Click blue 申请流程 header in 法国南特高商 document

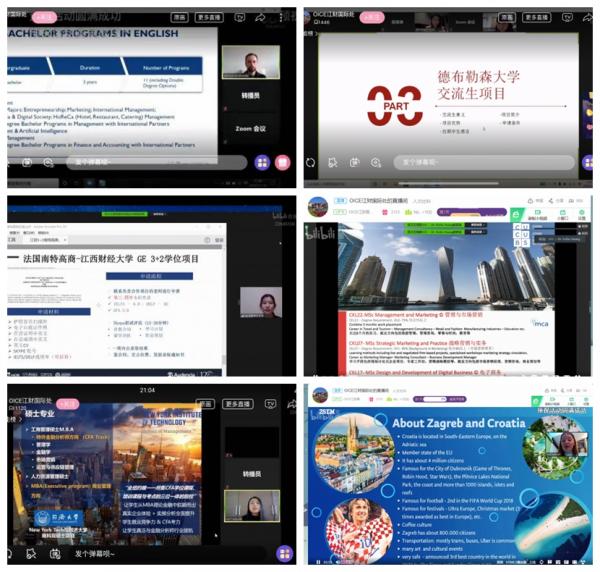point(149,276)
